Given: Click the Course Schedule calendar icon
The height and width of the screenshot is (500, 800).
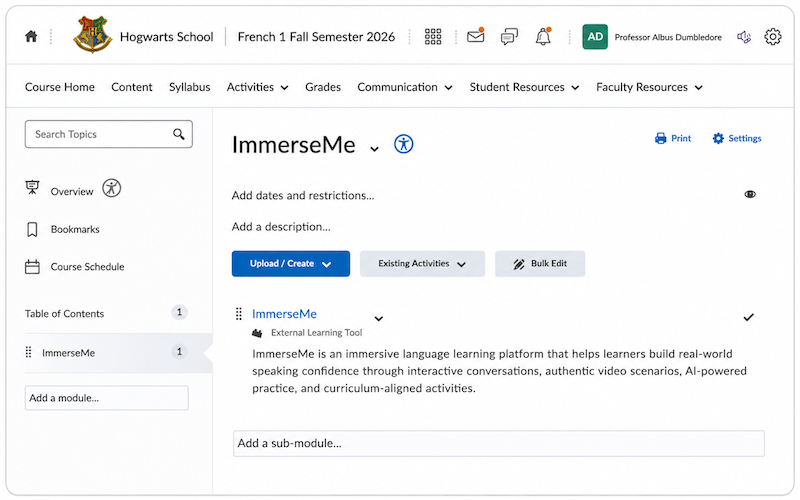Looking at the screenshot, I should (32, 267).
